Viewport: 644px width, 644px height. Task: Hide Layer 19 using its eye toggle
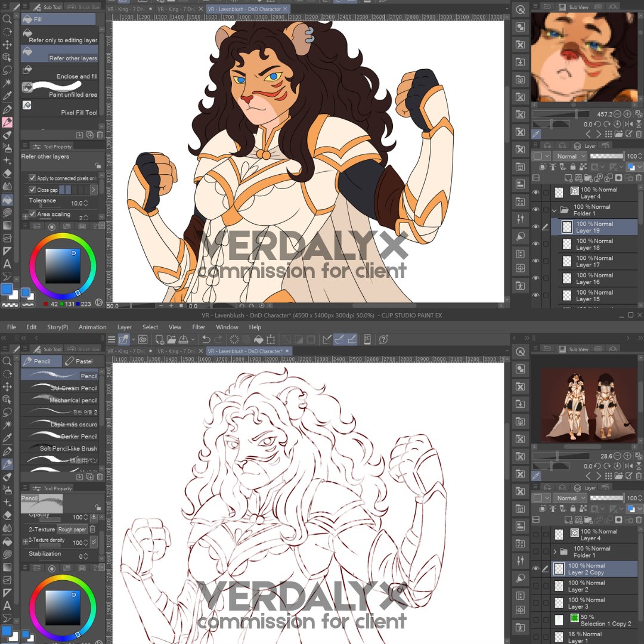tap(536, 227)
